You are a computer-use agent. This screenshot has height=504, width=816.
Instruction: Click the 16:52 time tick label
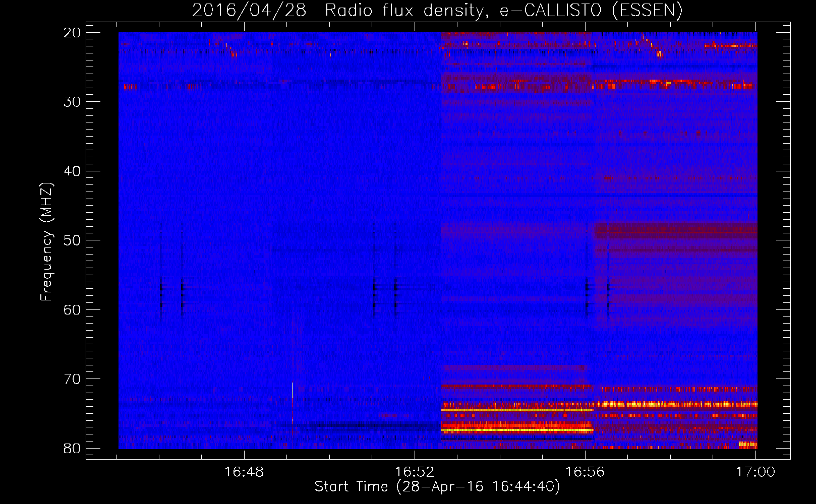point(415,472)
